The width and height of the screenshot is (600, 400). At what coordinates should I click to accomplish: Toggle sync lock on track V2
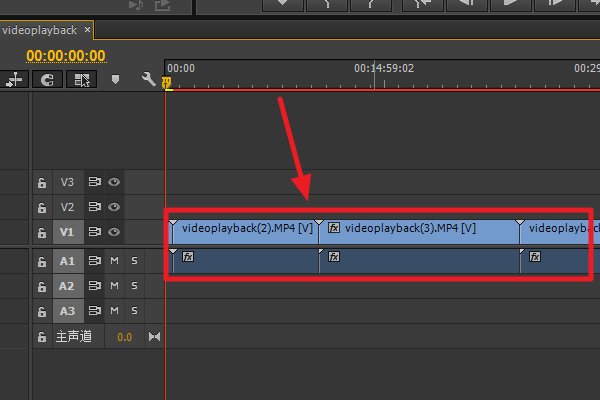click(x=95, y=208)
